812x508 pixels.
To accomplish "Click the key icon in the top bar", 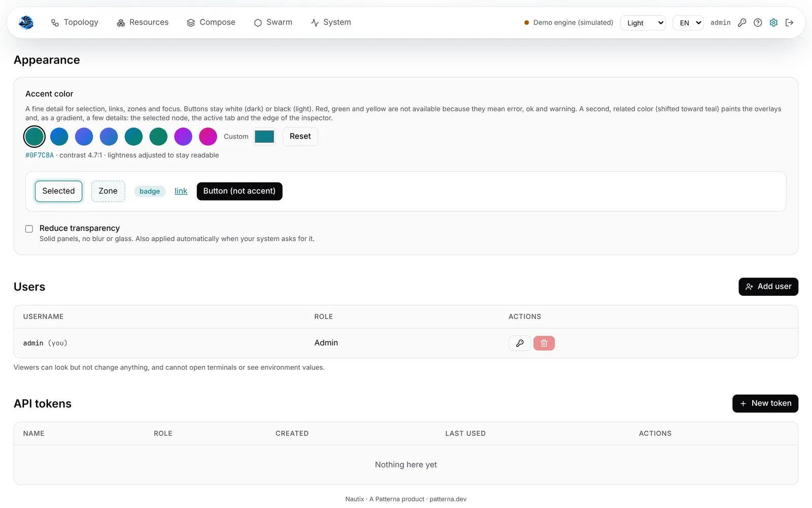I will click(x=742, y=22).
